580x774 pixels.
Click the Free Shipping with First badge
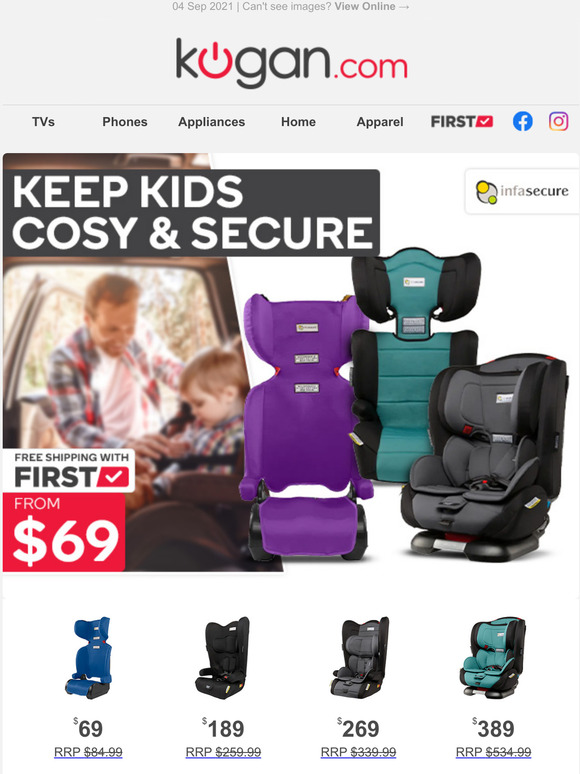pyautogui.click(x=69, y=470)
